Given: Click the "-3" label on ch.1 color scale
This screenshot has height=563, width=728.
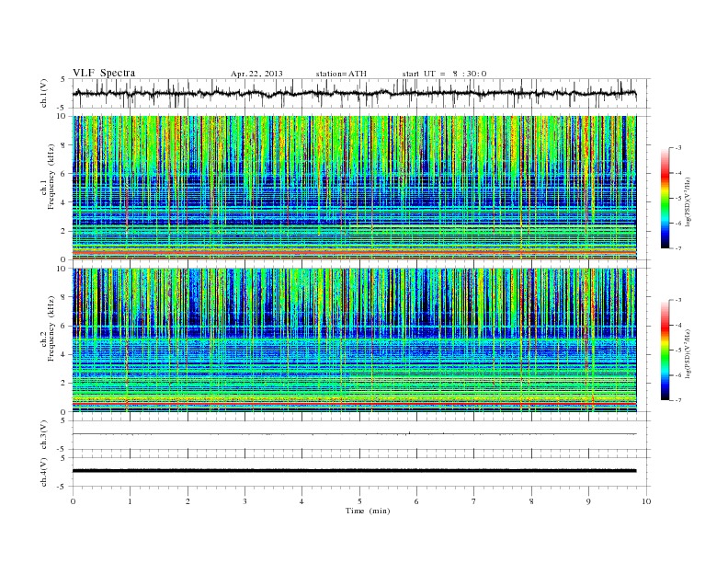Looking at the screenshot, I should pos(678,148).
